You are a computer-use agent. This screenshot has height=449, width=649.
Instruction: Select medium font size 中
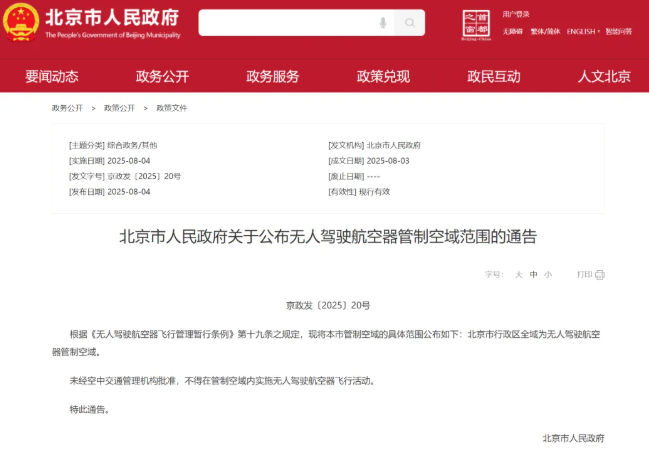click(x=534, y=274)
